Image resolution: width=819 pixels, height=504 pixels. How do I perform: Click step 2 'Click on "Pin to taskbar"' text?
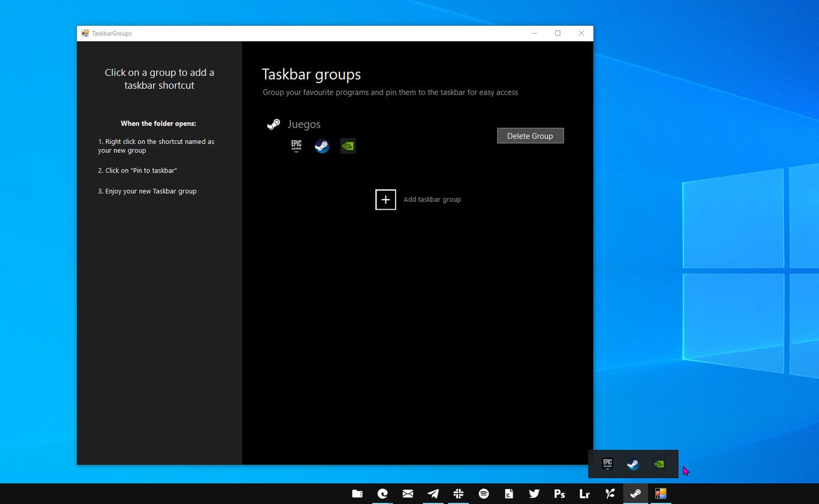(137, 171)
